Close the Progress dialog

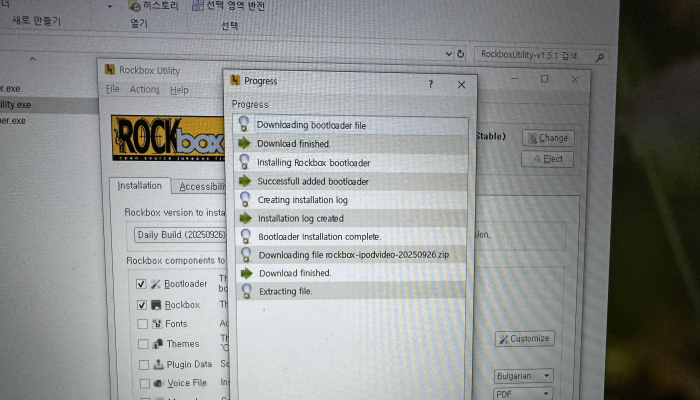tap(461, 84)
